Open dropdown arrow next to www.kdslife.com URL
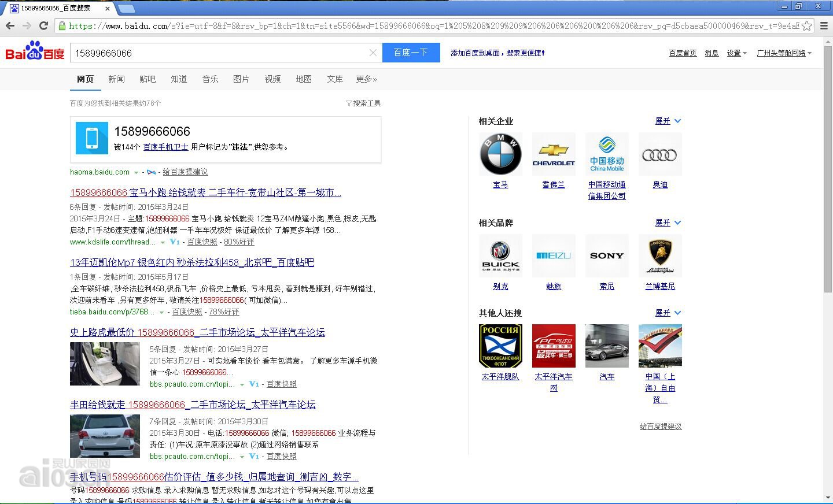 [163, 242]
